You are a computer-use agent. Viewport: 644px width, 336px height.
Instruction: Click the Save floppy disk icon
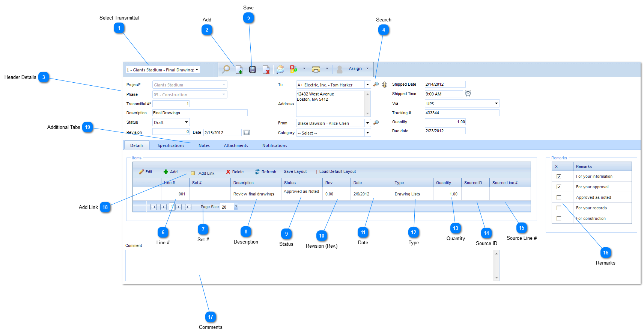pyautogui.click(x=253, y=70)
